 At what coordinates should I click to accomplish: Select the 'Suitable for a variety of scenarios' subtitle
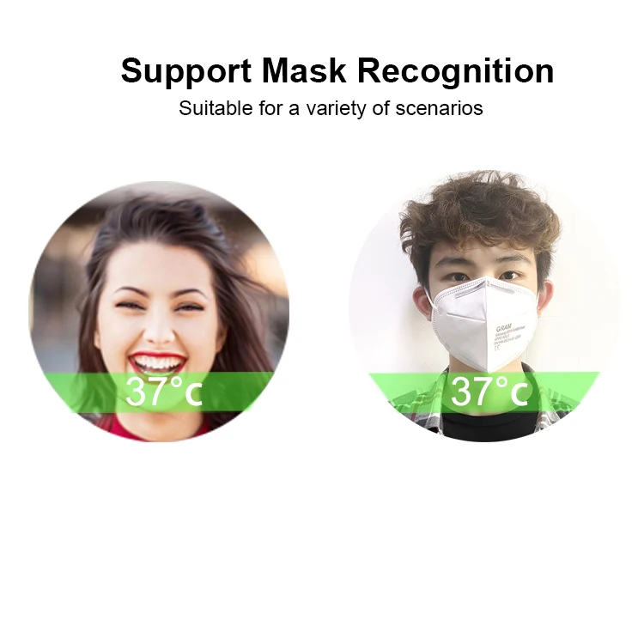(x=331, y=108)
